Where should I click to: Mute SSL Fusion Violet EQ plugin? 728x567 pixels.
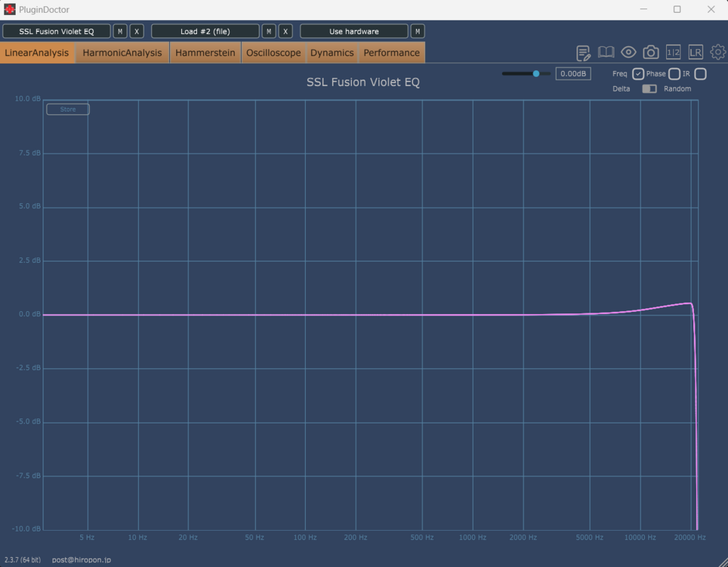(120, 31)
